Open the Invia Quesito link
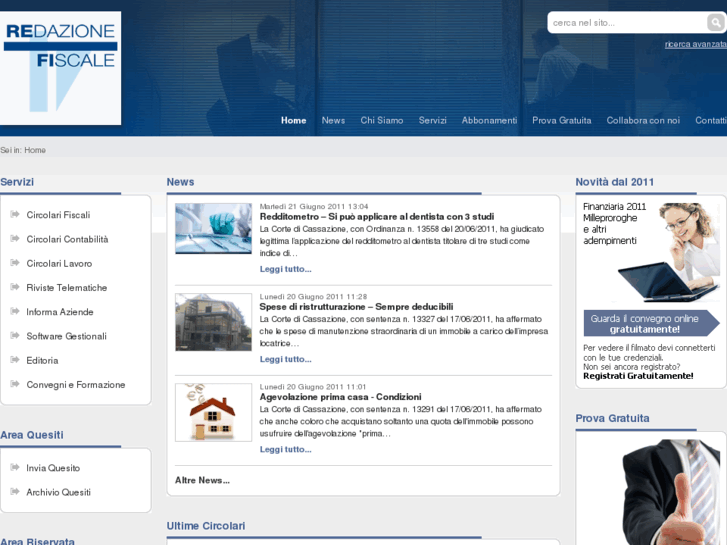This screenshot has width=727, height=545. pyautogui.click(x=53, y=468)
